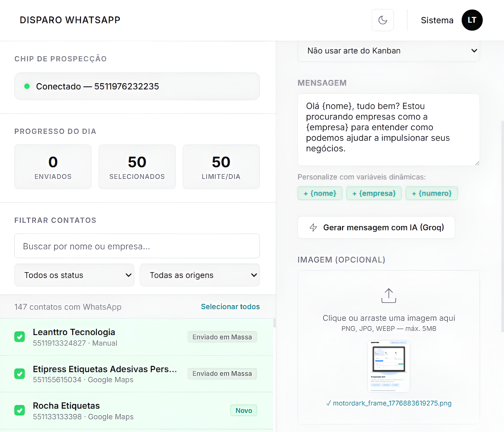Screen dimensions: 504x432
Task: Uncheck the Etipress Etiquetas Adesivas contact
Action: 20,373
